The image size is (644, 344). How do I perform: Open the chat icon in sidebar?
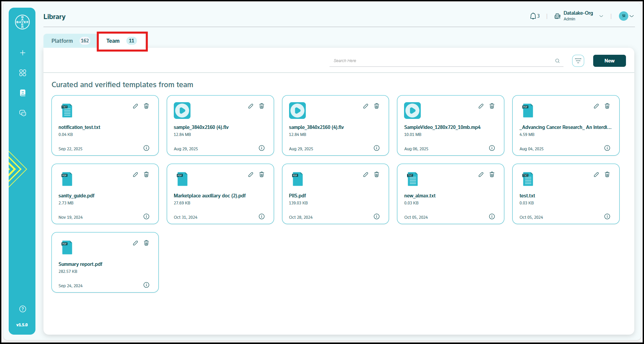coord(23,113)
